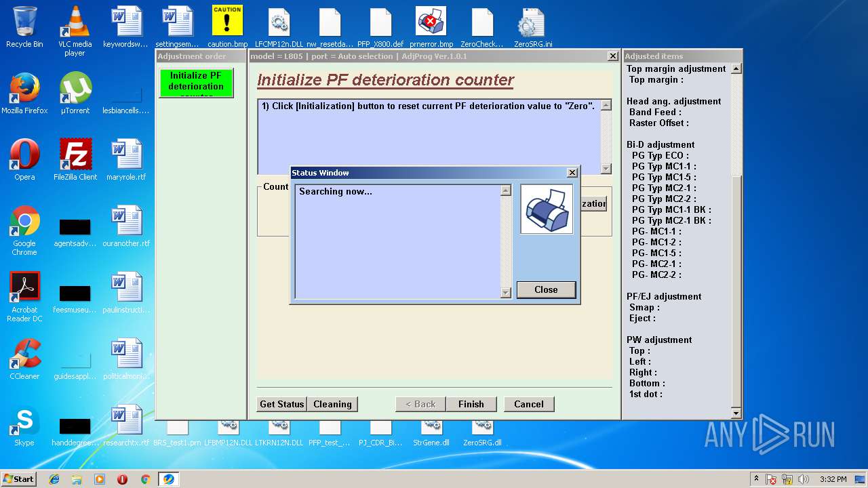
Task: Open the LFBMP12N.DLL file icon
Action: (x=228, y=434)
